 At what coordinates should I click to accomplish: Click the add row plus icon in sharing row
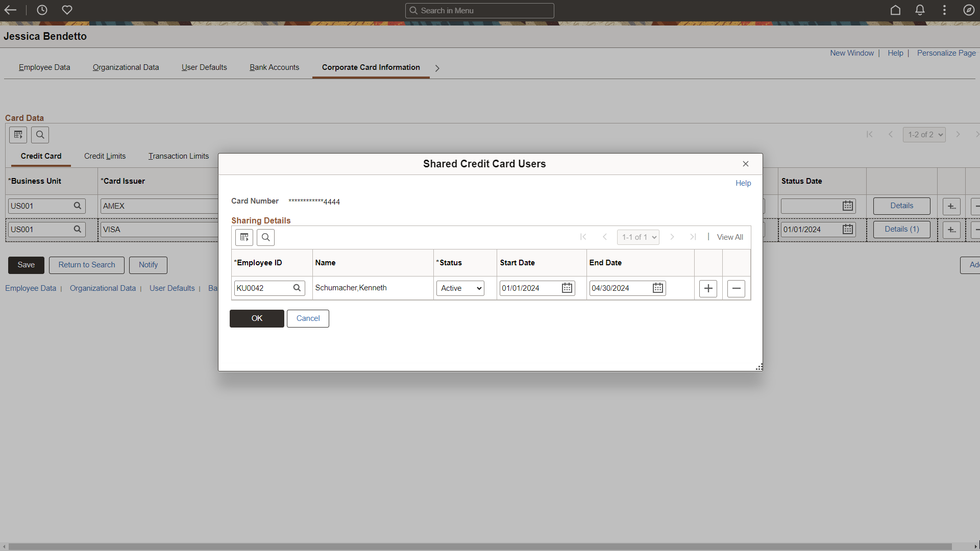coord(709,288)
